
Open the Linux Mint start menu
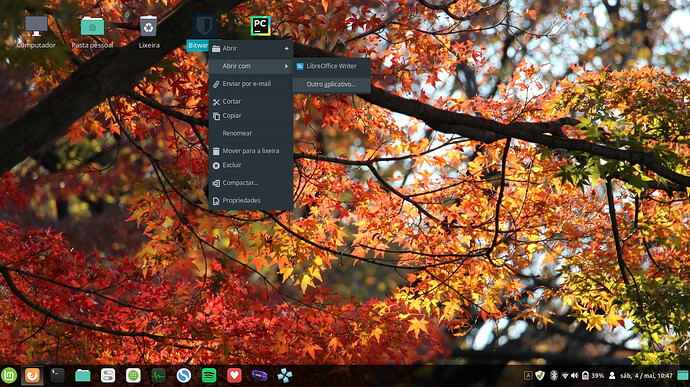click(x=9, y=376)
